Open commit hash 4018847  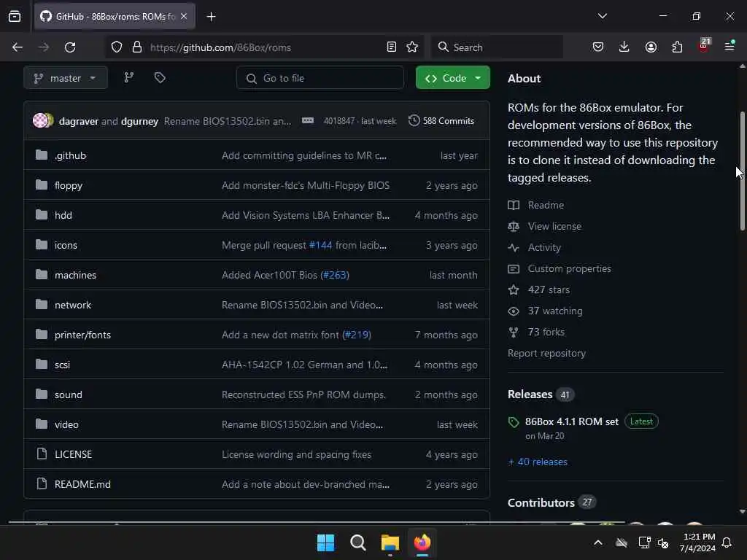(339, 121)
